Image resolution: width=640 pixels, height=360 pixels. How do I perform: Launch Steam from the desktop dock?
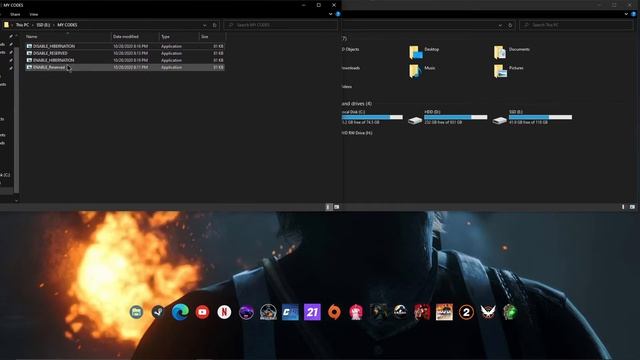158,312
